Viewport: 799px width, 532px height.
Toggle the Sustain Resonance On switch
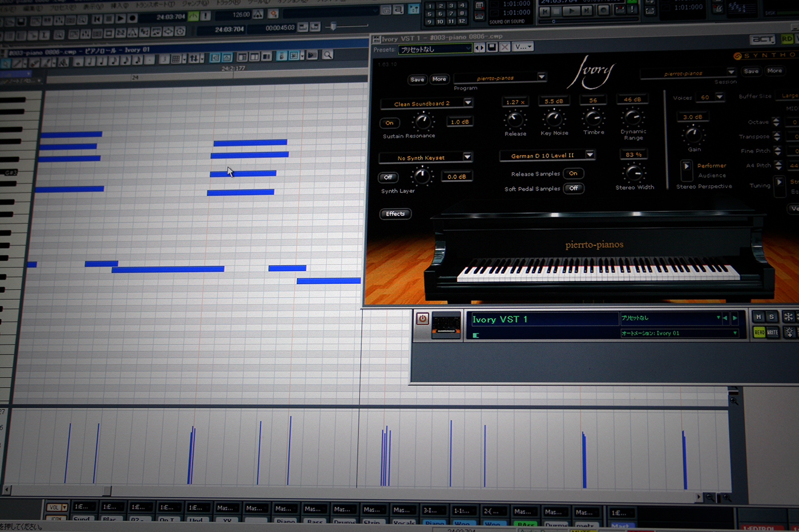pyautogui.click(x=389, y=123)
